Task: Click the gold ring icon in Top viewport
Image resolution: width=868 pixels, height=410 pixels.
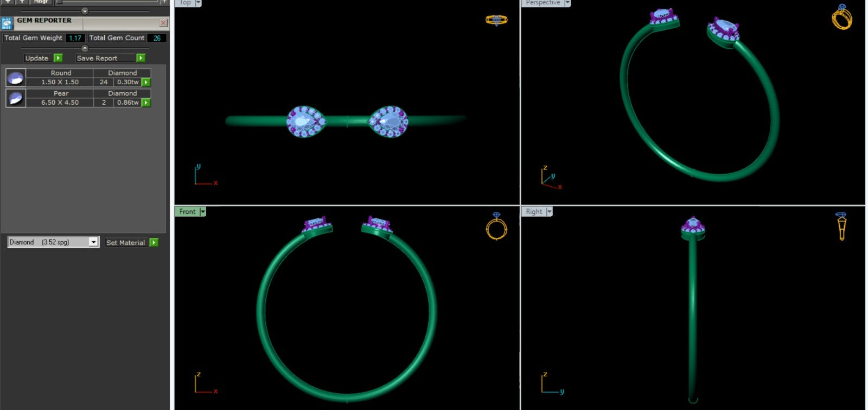Action: [496, 20]
